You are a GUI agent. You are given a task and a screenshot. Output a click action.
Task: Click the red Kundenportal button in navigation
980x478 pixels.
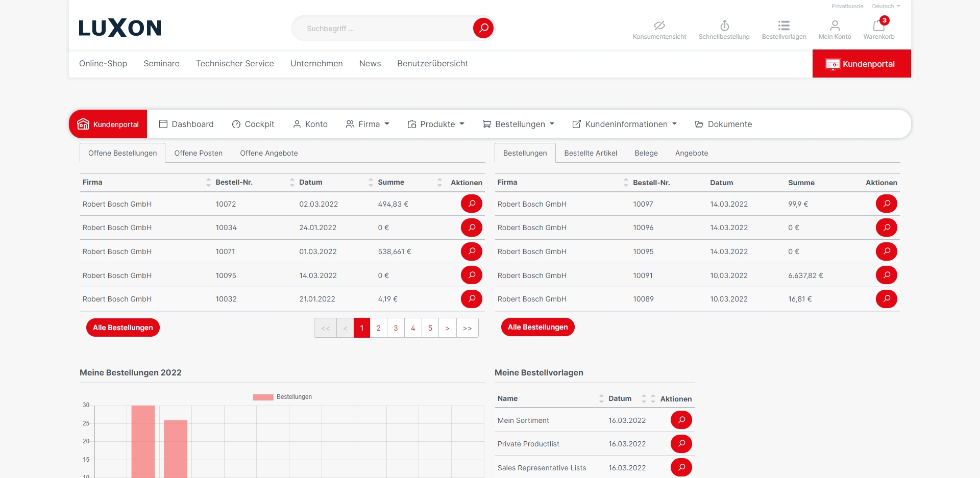point(861,64)
